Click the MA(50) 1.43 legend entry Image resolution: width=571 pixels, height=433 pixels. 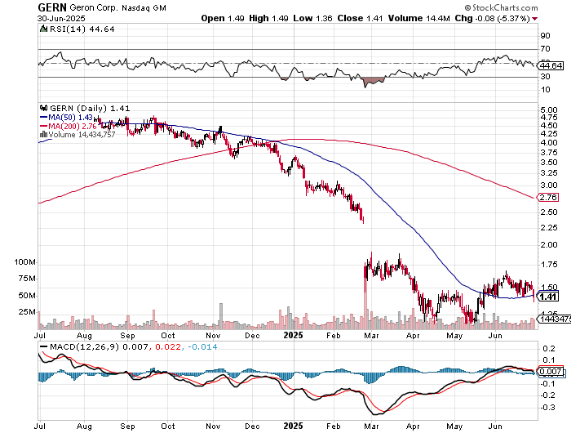tap(66, 117)
